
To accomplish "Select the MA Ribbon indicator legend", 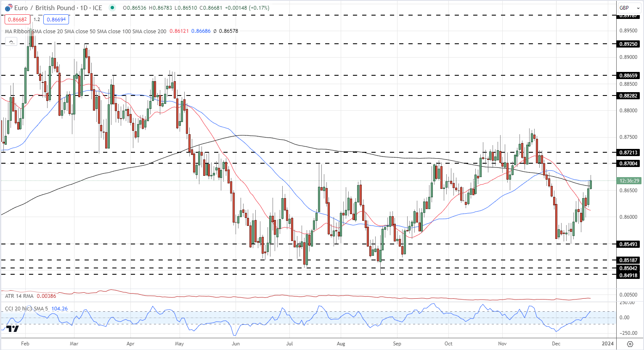I will point(86,31).
